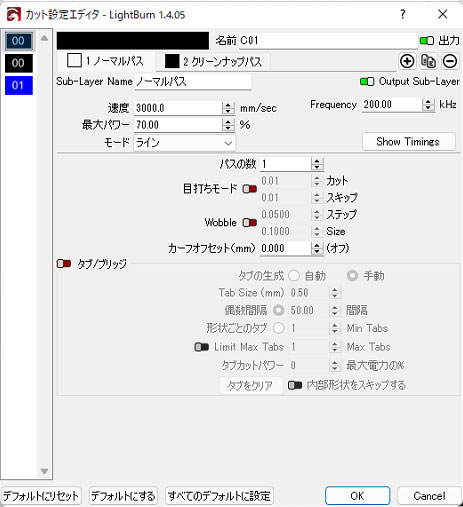Select the first 00 layer entry

click(x=19, y=41)
